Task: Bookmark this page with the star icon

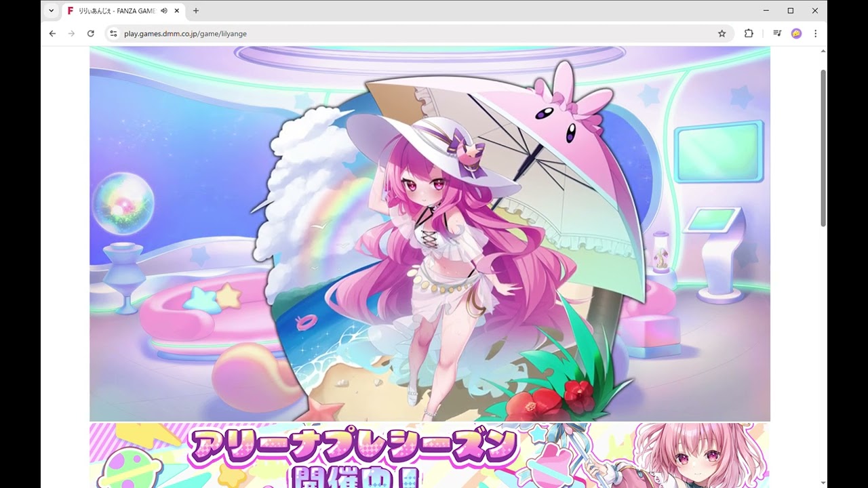Action: tap(722, 33)
